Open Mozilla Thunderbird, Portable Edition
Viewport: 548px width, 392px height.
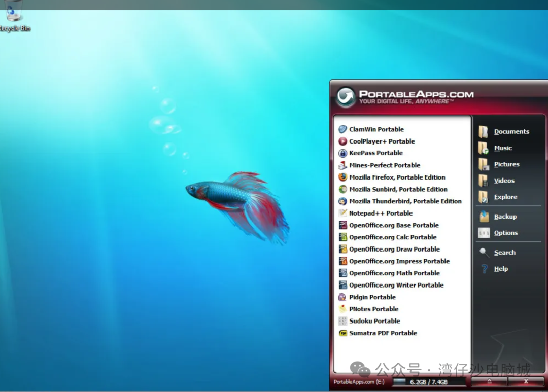point(405,201)
